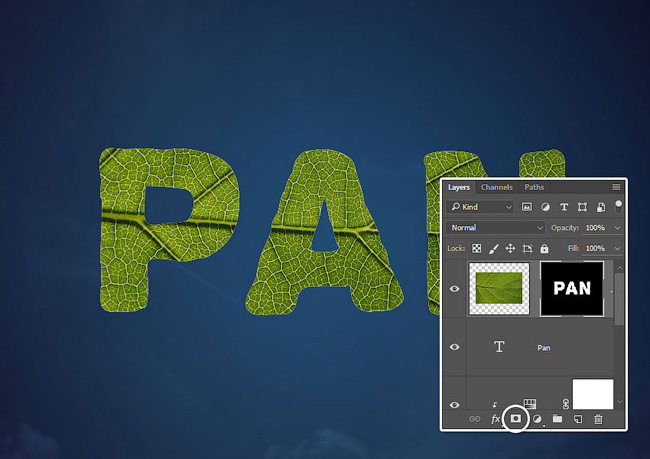
Task: Click the layers list scrollbar thumb
Action: tap(619, 299)
